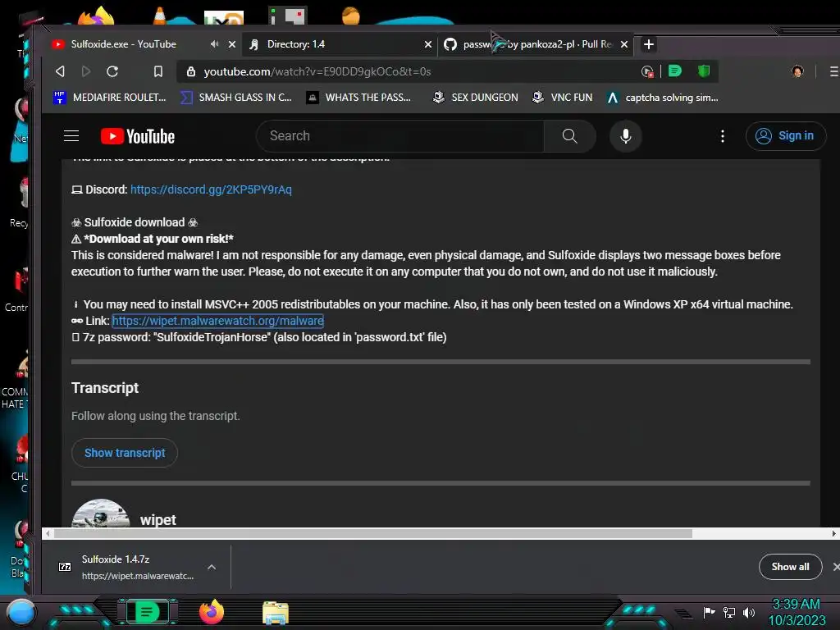Click the horizontal scrollbar thumb
840x630 pixels.
click(x=373, y=533)
